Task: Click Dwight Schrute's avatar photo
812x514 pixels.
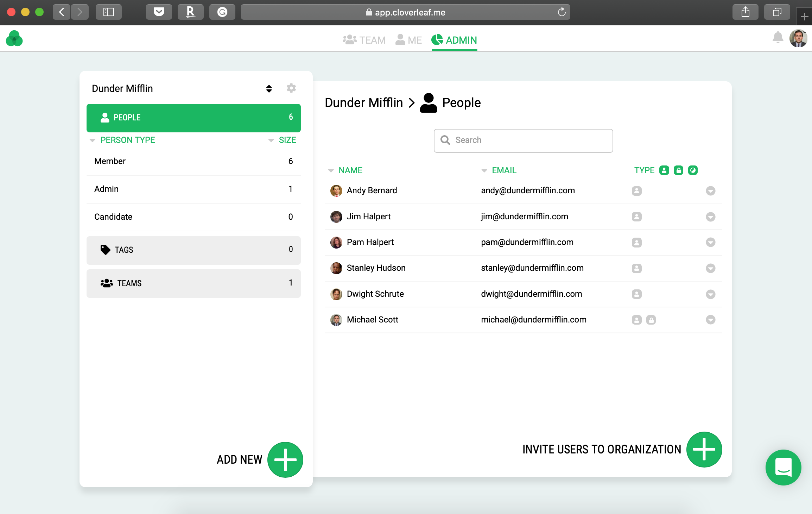Action: pos(336,294)
